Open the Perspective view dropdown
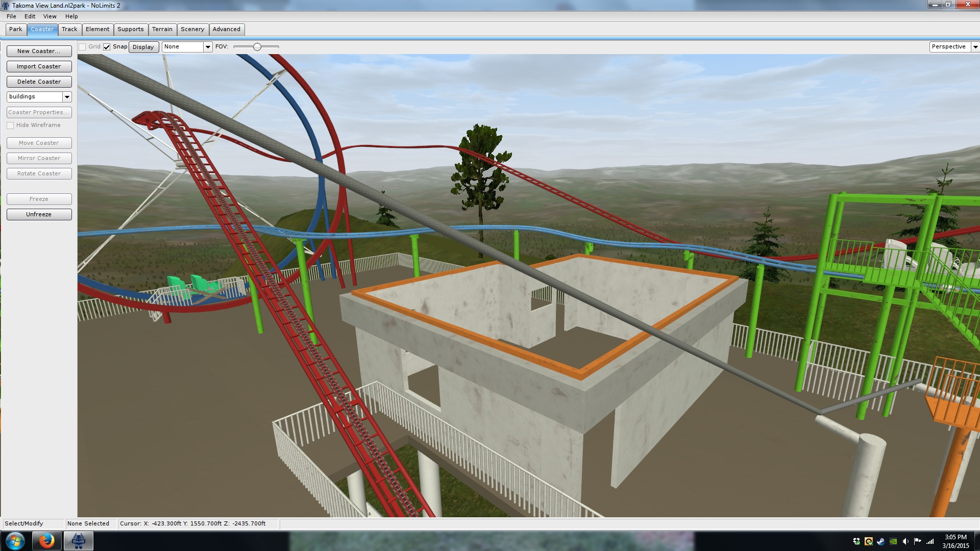The width and height of the screenshot is (980, 551). (975, 47)
